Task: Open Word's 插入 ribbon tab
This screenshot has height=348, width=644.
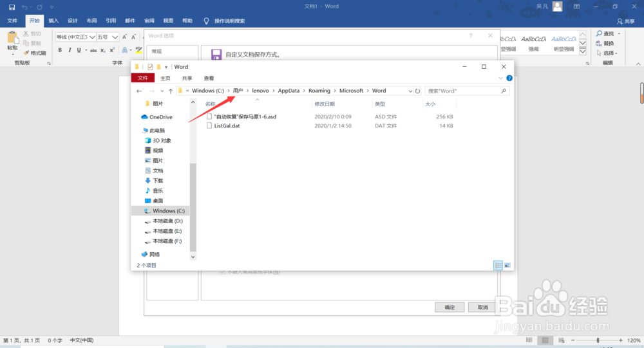Action: (x=53, y=21)
